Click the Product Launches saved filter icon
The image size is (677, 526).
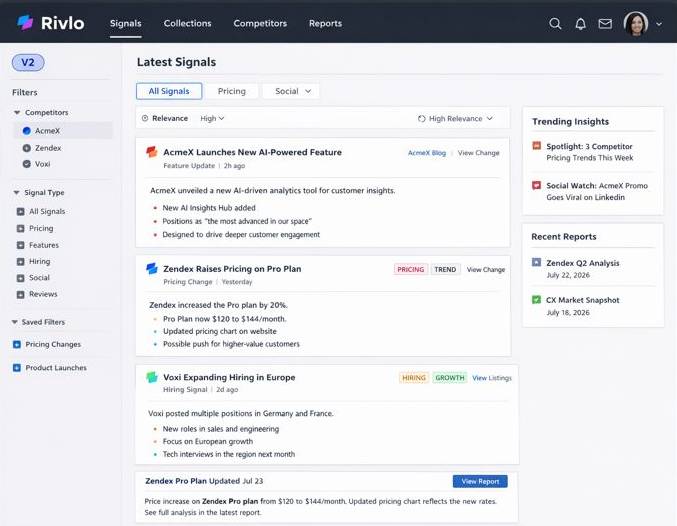(17, 368)
